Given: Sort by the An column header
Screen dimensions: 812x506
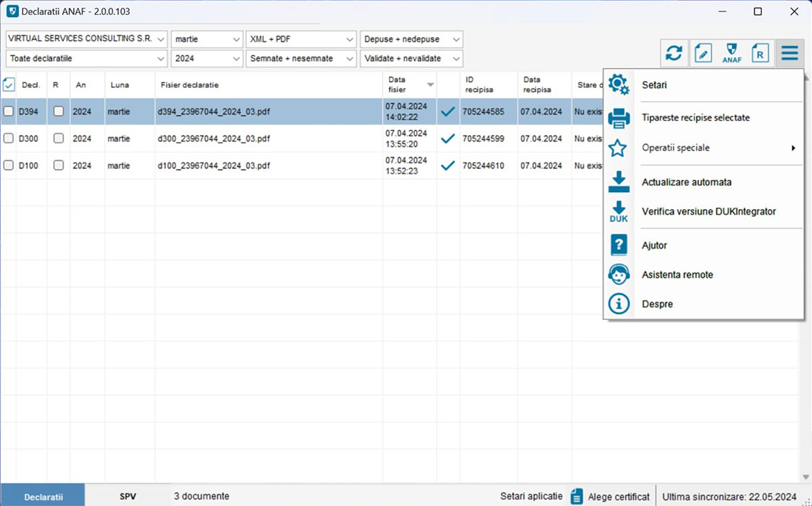Looking at the screenshot, I should [87, 85].
